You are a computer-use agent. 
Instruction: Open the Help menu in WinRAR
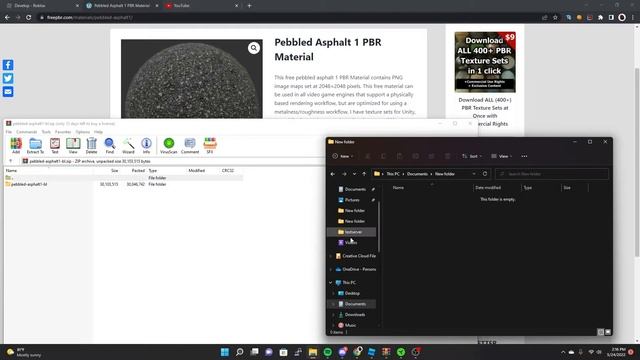coord(98,132)
